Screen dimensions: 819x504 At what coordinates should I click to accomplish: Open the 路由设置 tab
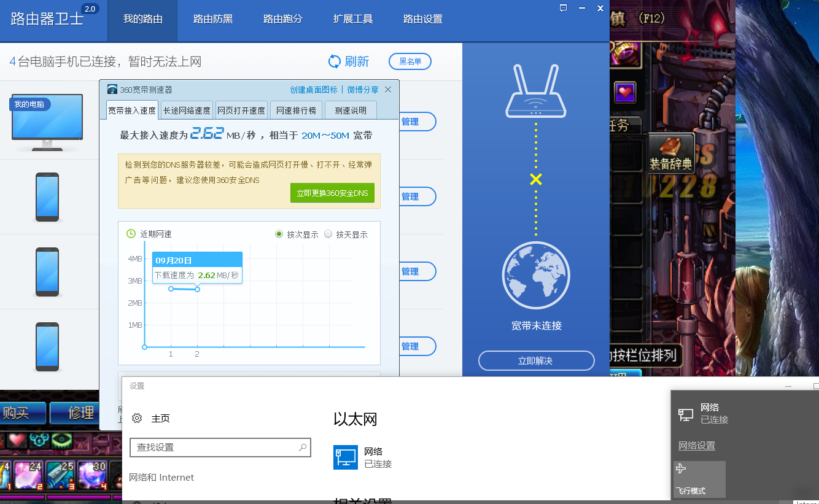(422, 19)
